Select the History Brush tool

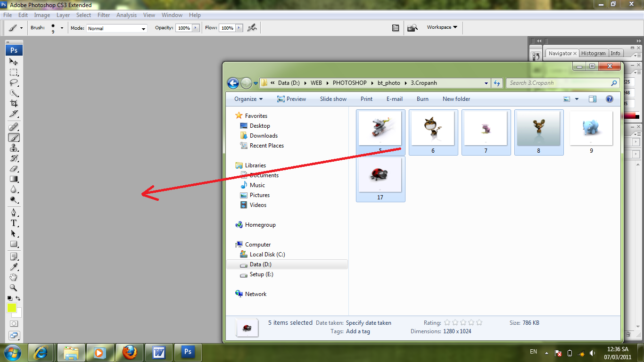click(x=14, y=158)
